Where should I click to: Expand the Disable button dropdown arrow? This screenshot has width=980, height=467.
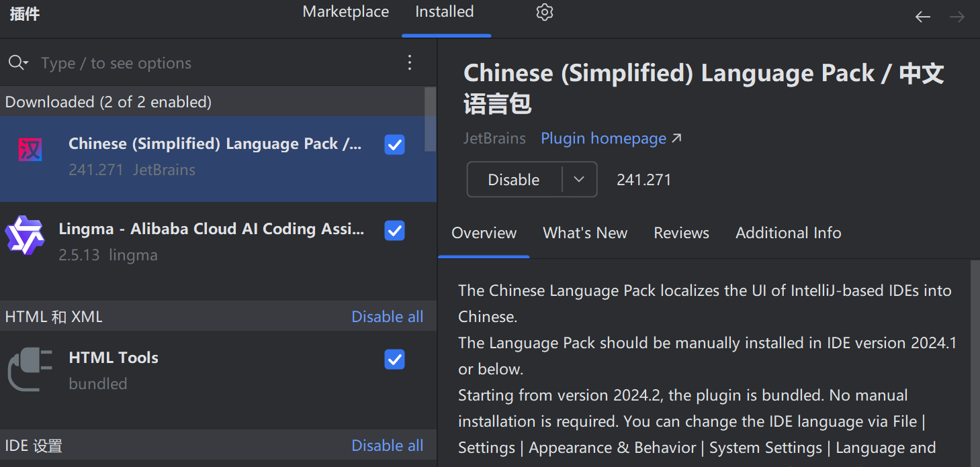(579, 179)
